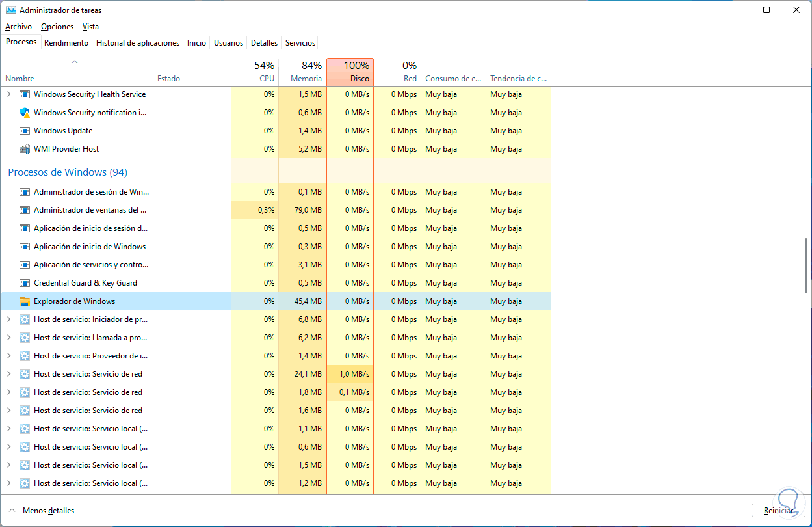
Task: Expand Servicio local row with 1,1 MB
Action: tap(8, 429)
